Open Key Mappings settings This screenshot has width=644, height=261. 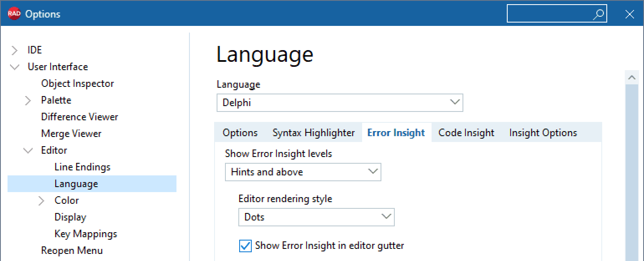[x=86, y=234]
